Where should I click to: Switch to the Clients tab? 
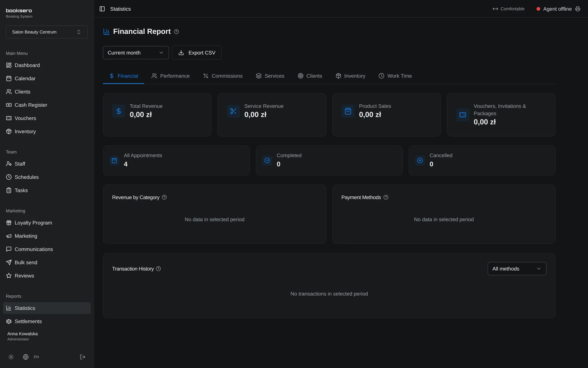pos(310,76)
